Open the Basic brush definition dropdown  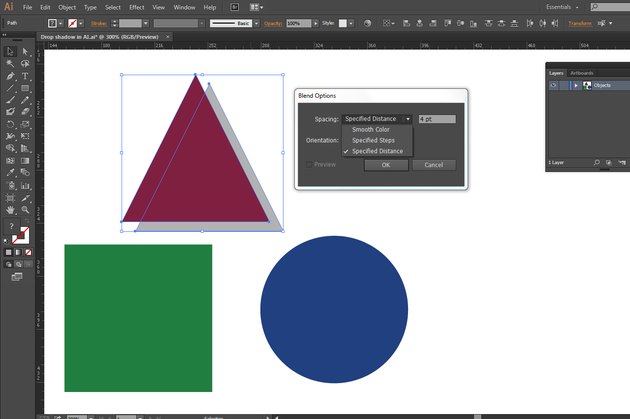256,23
